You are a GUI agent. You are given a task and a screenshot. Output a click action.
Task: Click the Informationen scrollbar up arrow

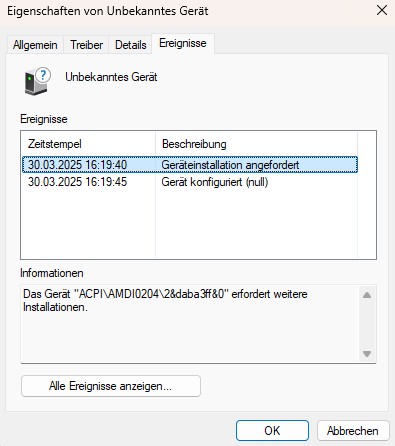[367, 295]
